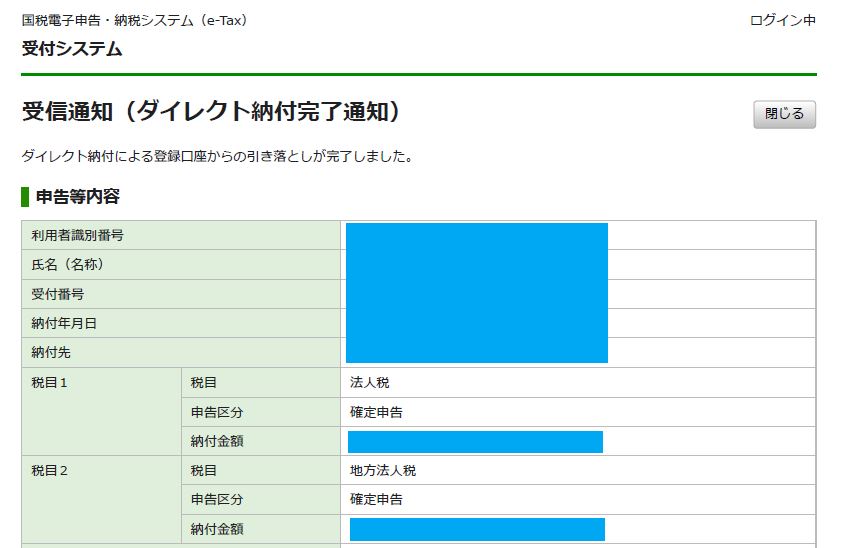The height and width of the screenshot is (548, 854).
Task: Click the ログイン中 status text
Action: point(782,20)
